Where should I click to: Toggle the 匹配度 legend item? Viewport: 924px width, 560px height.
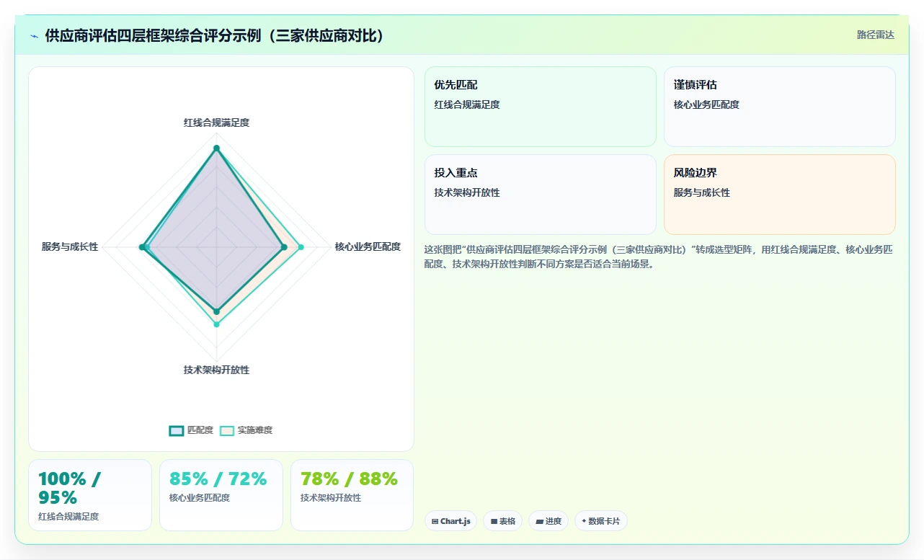[191, 430]
